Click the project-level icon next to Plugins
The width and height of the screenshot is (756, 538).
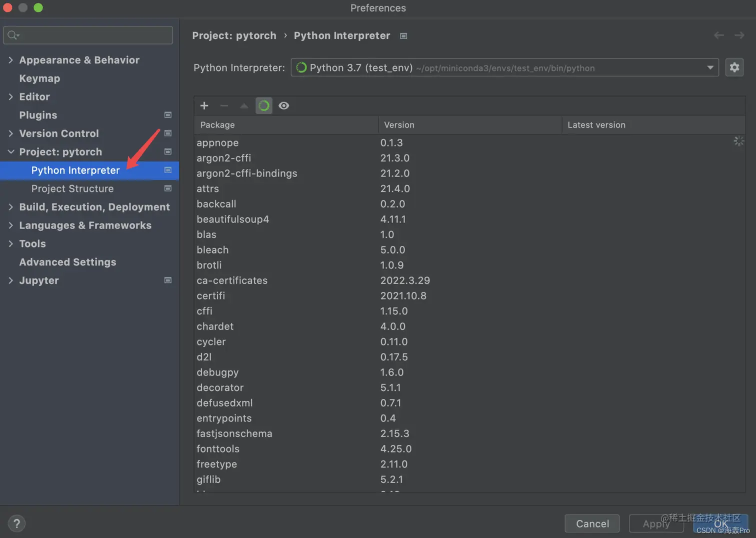coord(168,115)
